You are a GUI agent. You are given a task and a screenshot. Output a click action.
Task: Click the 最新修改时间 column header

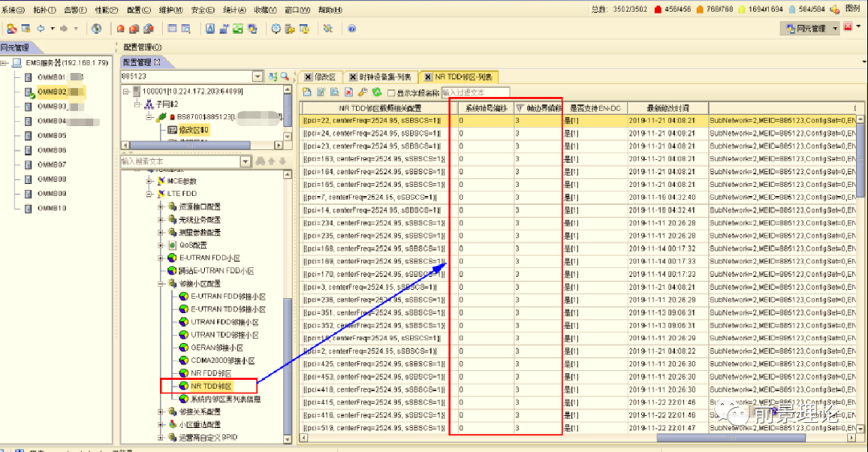tap(666, 108)
